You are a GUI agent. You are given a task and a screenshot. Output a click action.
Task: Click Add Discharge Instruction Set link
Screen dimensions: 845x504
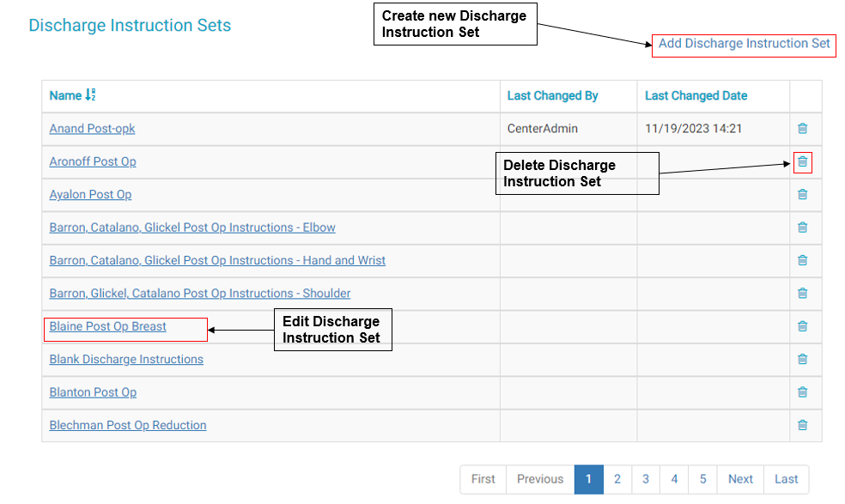pyautogui.click(x=744, y=44)
